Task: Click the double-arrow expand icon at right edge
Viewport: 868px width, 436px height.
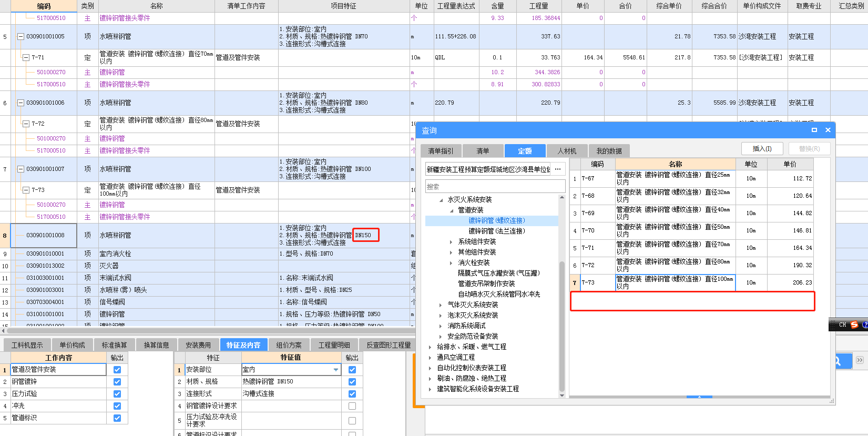Action: 860,360
